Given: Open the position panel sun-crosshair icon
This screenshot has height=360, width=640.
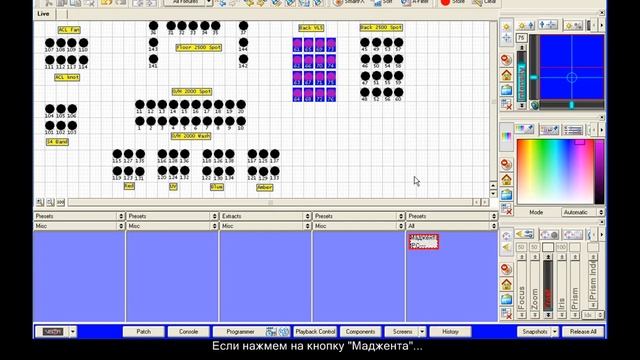Looking at the screenshot, I should [507, 32].
